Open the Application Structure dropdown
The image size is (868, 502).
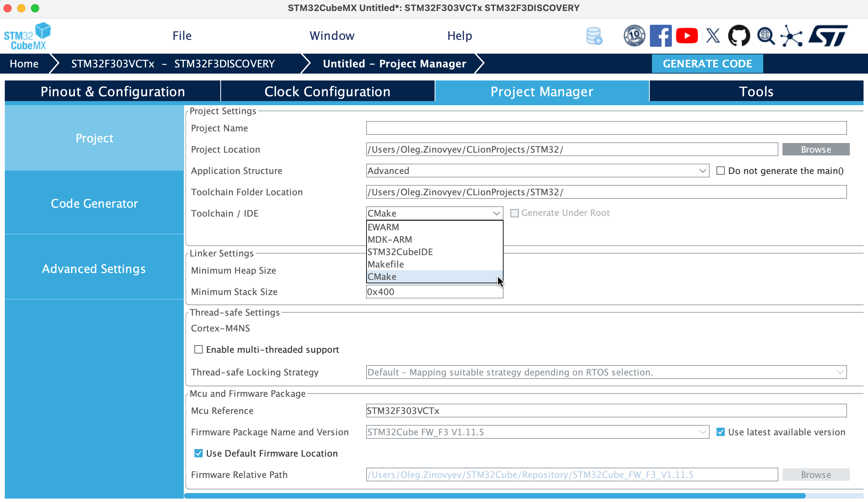pos(702,171)
